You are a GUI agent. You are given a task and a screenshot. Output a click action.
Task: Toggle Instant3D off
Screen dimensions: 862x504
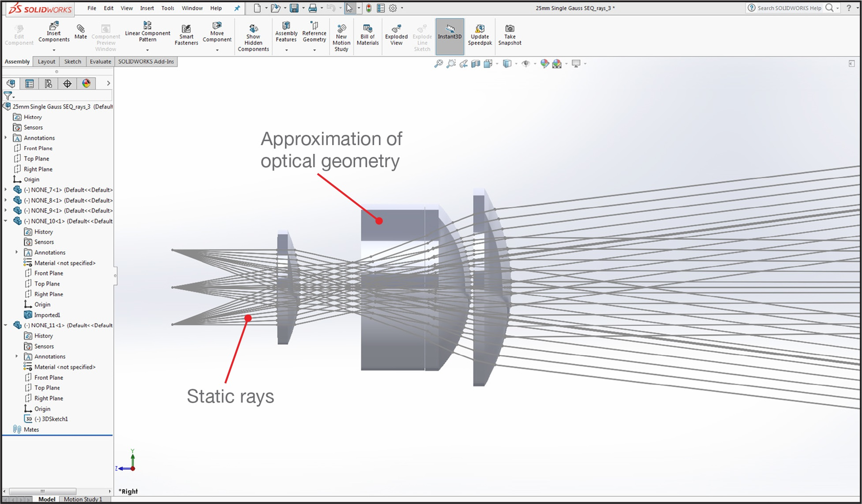tap(449, 35)
